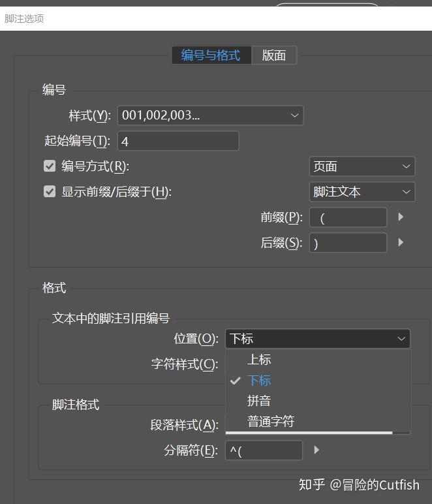Open the 页面 numbering mode dropdown
Screen dimensions: 432x504
(362, 166)
